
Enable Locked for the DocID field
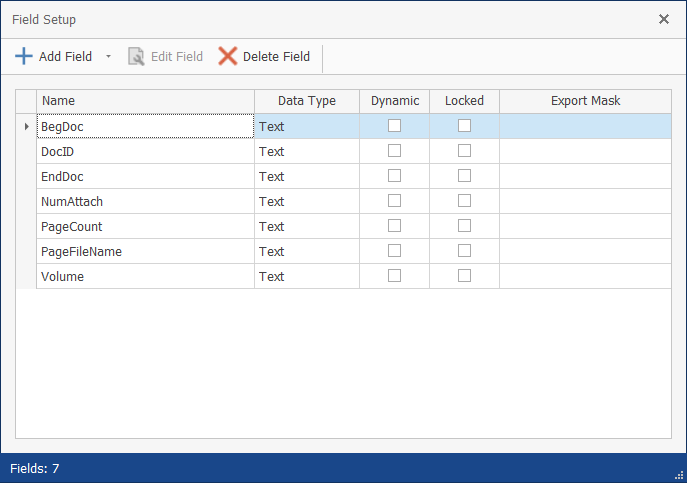pos(464,151)
